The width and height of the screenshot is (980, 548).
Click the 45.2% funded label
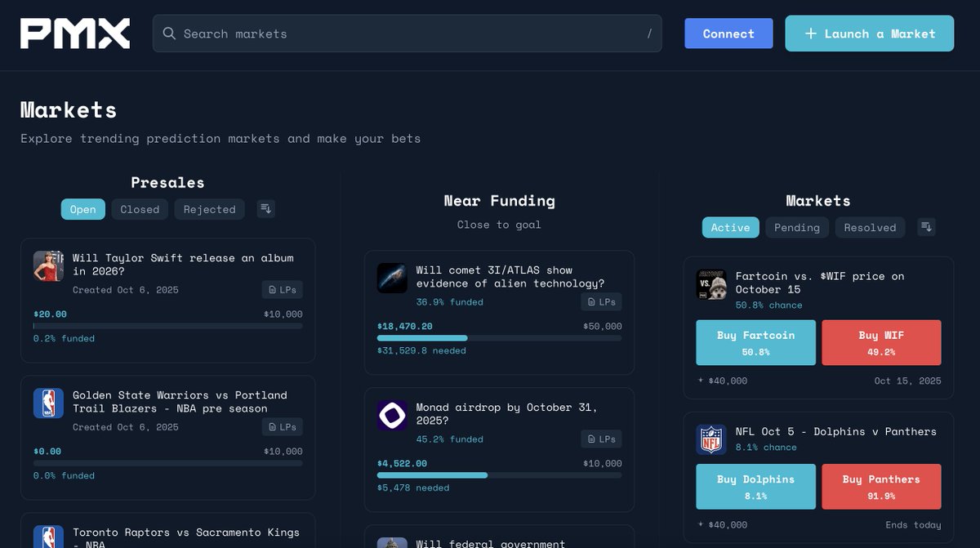click(x=450, y=439)
